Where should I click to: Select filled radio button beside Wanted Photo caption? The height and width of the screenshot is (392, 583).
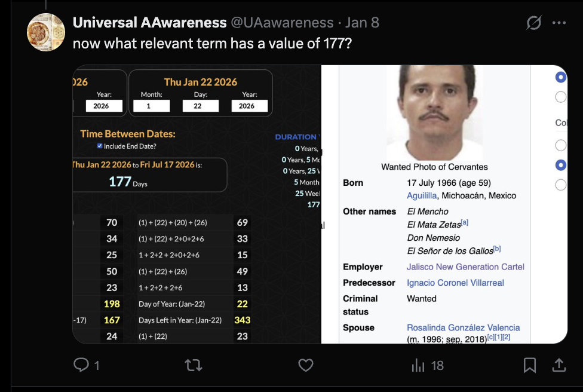click(561, 165)
